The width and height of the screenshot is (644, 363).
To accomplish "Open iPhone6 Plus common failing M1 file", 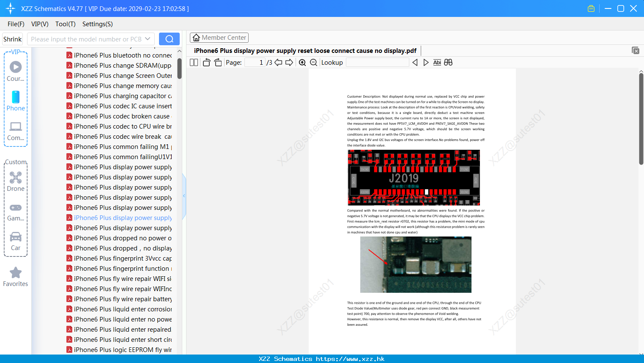I will 119,147.
